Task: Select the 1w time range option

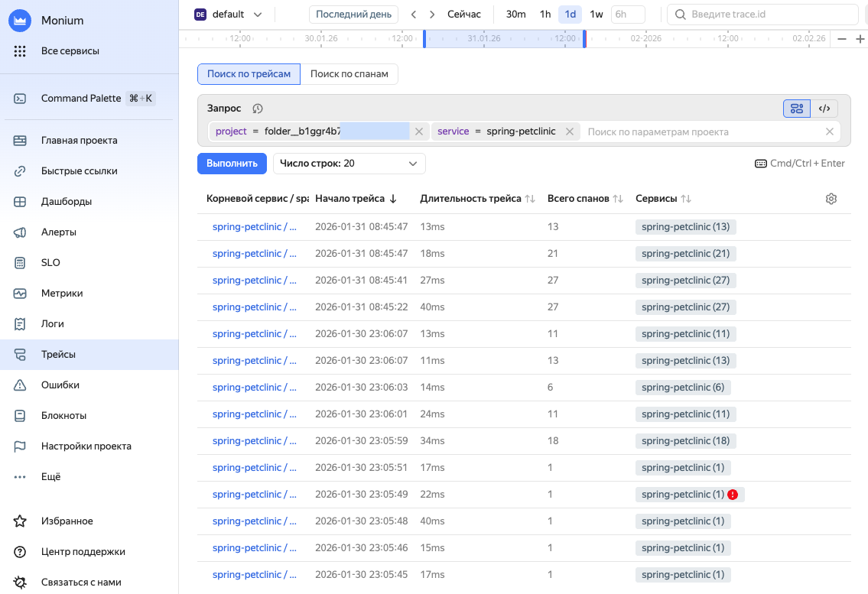Action: (x=597, y=15)
